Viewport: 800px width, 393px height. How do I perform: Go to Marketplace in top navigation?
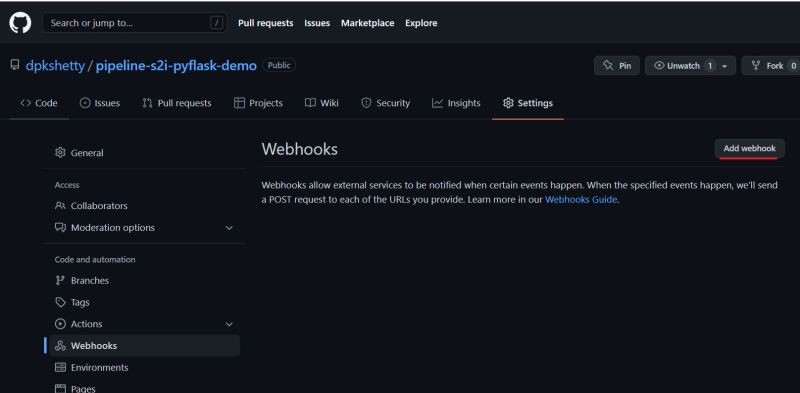coord(367,23)
